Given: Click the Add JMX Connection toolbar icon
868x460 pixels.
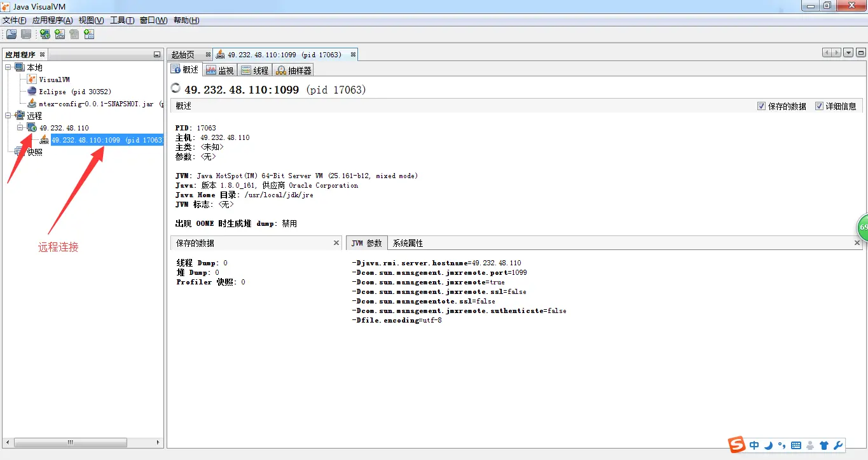Looking at the screenshot, I should [60, 34].
